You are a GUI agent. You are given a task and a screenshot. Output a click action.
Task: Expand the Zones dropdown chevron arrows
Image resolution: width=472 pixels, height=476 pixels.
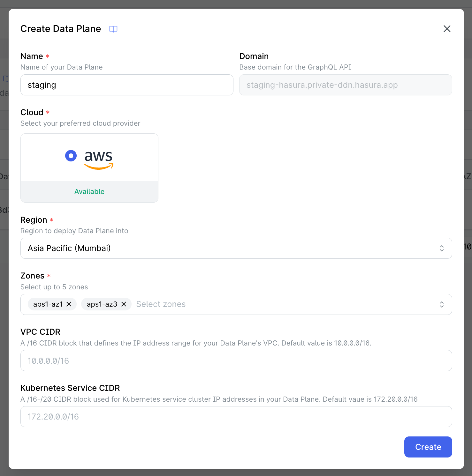tap(442, 304)
